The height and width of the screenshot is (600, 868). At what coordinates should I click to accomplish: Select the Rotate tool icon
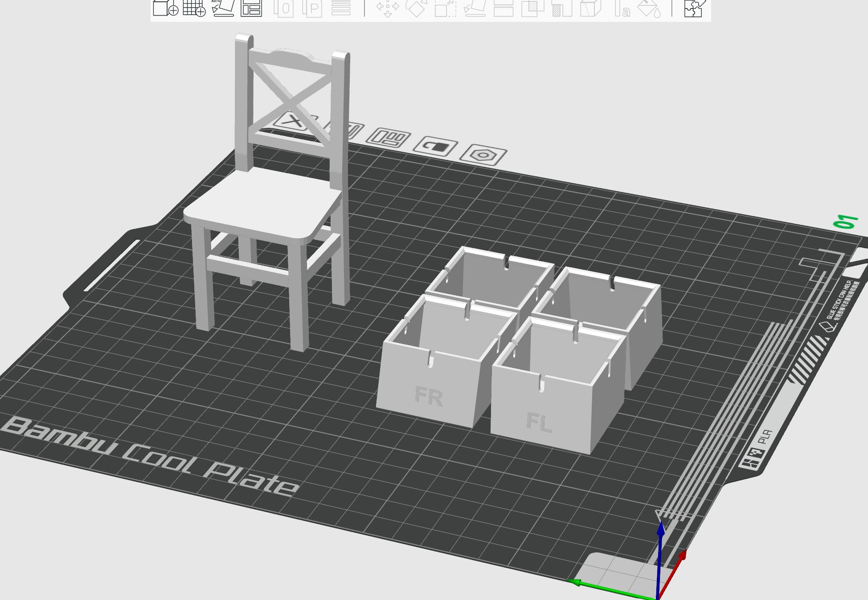(x=416, y=8)
